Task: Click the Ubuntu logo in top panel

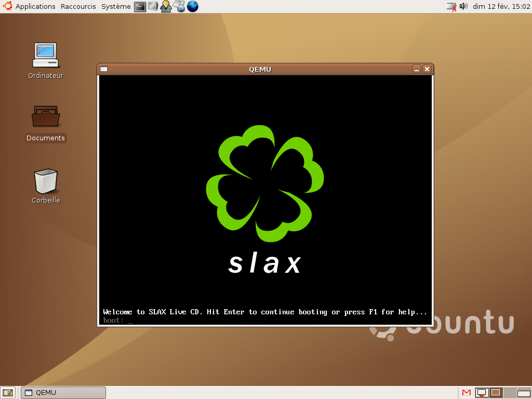Action: point(7,6)
